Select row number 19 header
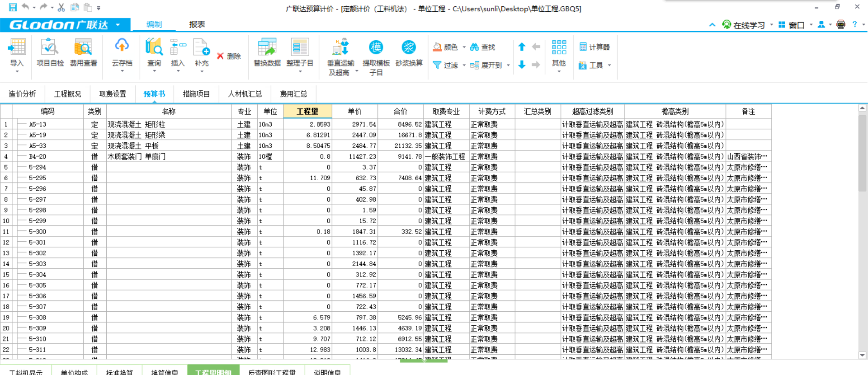Screen dimensions: 868x375 coord(6,318)
